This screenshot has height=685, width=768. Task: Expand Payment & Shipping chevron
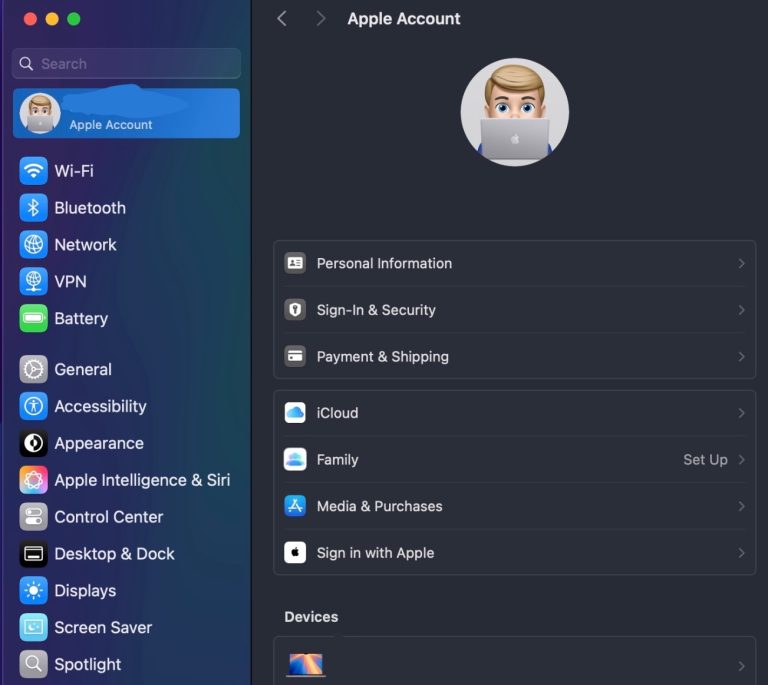(741, 357)
